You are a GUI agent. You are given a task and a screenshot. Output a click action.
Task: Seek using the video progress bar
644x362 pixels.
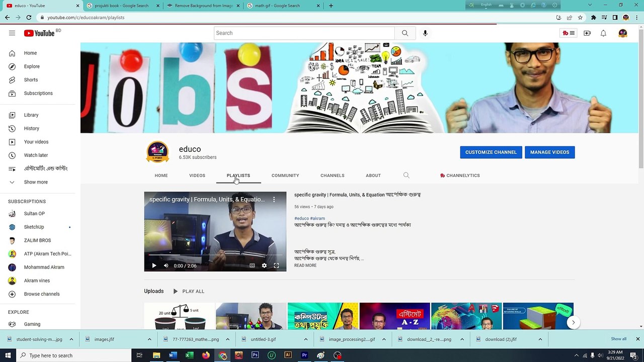(x=215, y=255)
